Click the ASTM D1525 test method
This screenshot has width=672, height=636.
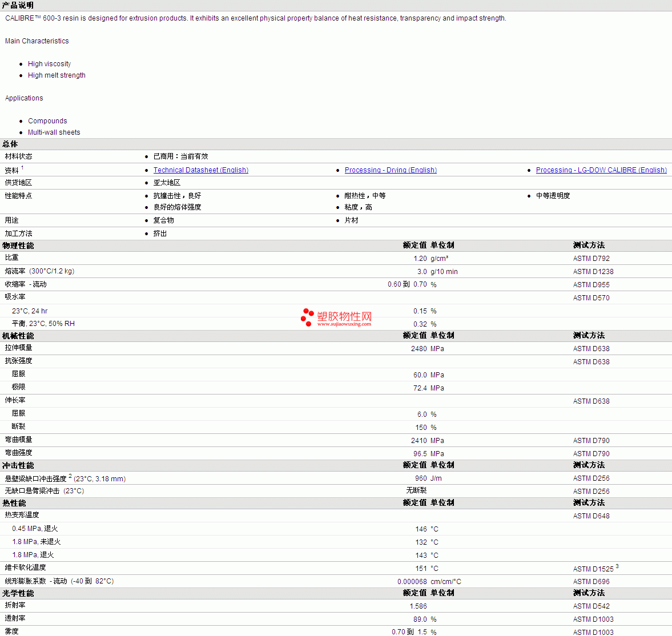[x=593, y=569]
